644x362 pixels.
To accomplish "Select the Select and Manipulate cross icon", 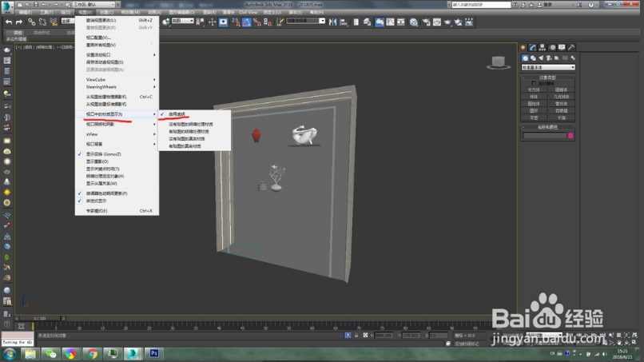I will tap(212, 22).
